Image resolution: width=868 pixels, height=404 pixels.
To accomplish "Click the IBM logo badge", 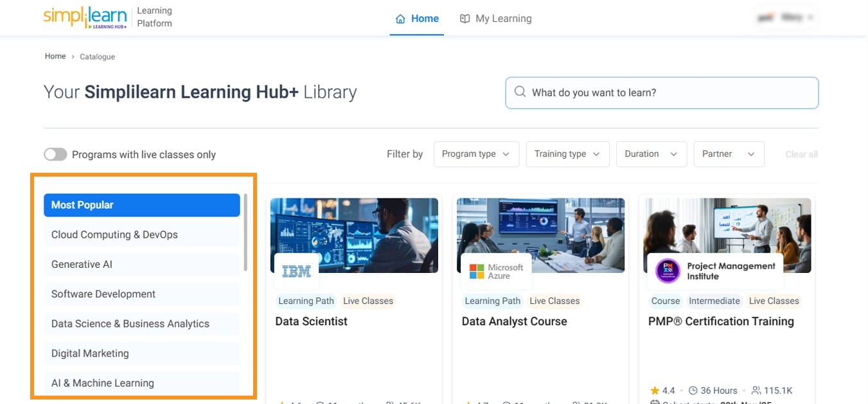I will (296, 272).
